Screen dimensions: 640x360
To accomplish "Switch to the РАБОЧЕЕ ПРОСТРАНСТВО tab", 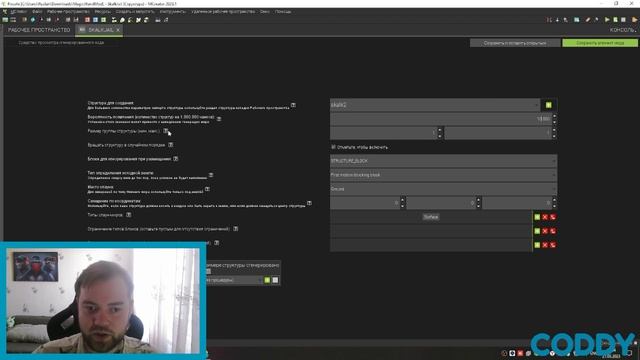I will (39, 30).
